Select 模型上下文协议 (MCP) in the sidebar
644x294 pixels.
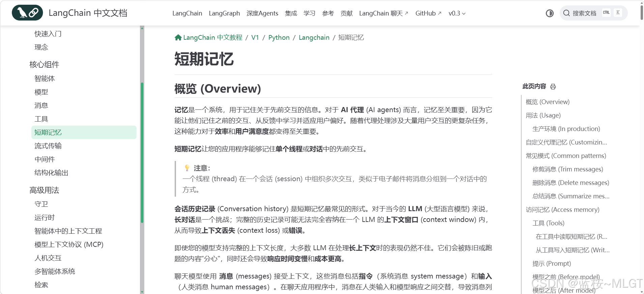(x=69, y=244)
